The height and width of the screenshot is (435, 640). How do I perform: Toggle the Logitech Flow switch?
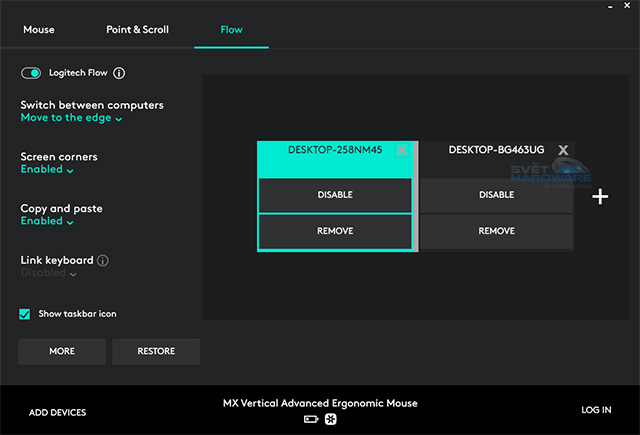pos(31,73)
